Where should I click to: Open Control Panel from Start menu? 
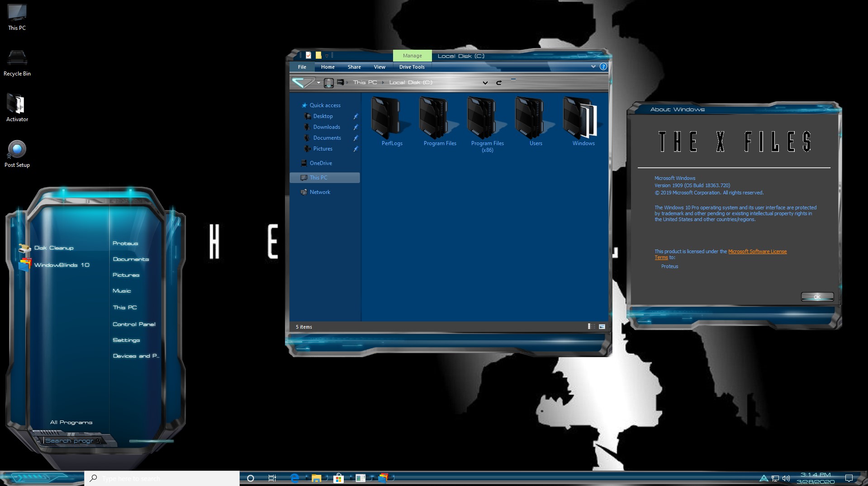134,324
